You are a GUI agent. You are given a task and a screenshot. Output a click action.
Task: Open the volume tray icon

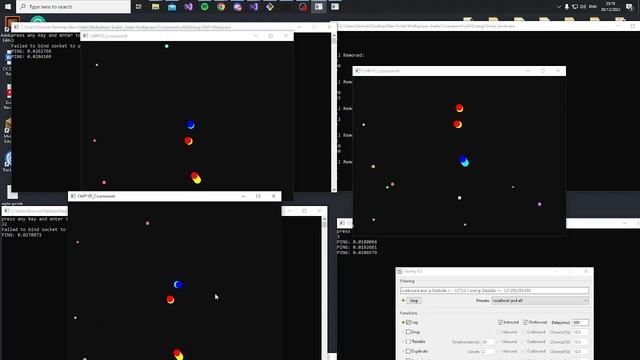click(x=583, y=7)
